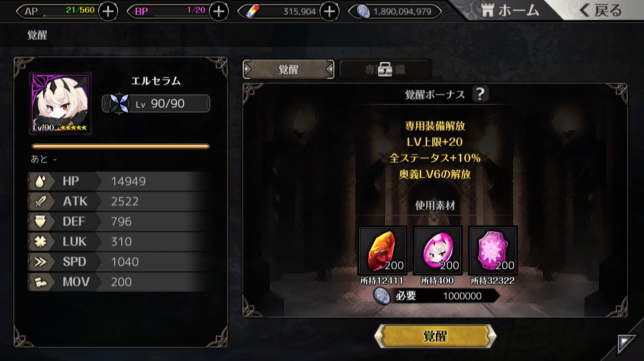Select the HP stat row

[119, 181]
